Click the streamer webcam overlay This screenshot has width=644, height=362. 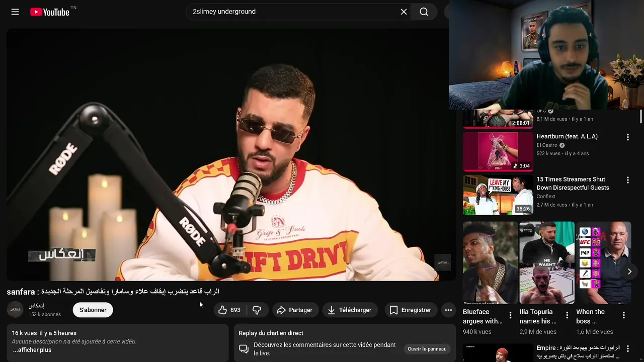[546, 55]
